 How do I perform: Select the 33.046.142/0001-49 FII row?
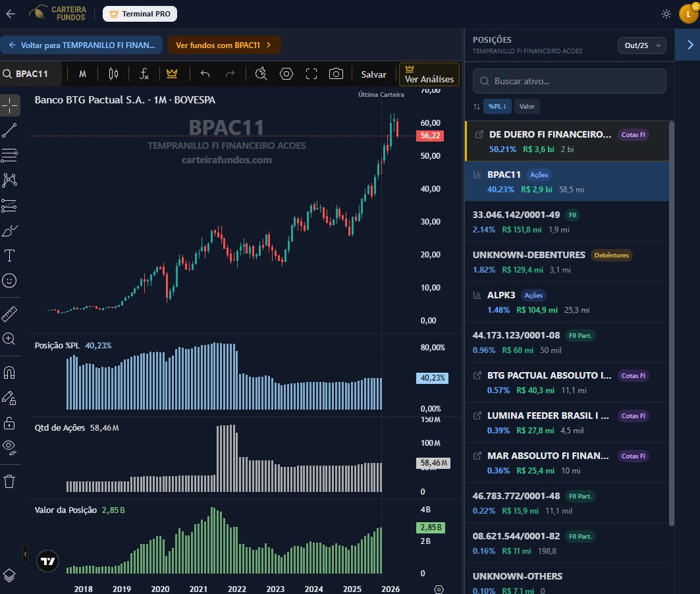coord(567,222)
